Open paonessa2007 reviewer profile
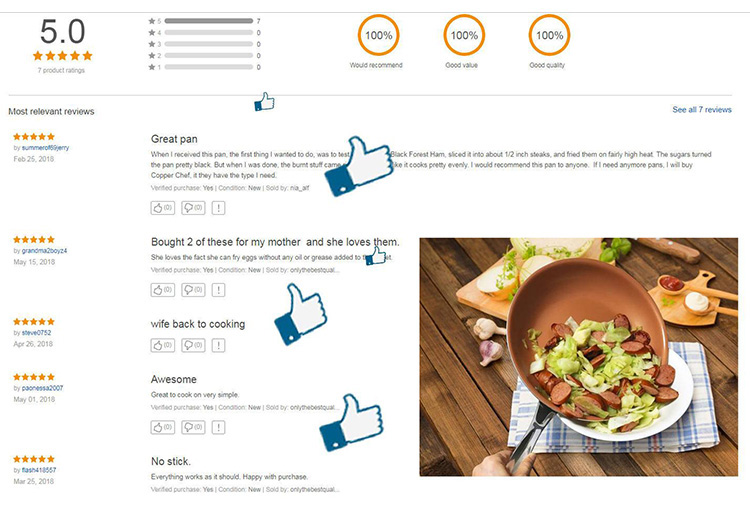The width and height of the screenshot is (750, 510). coord(43,388)
